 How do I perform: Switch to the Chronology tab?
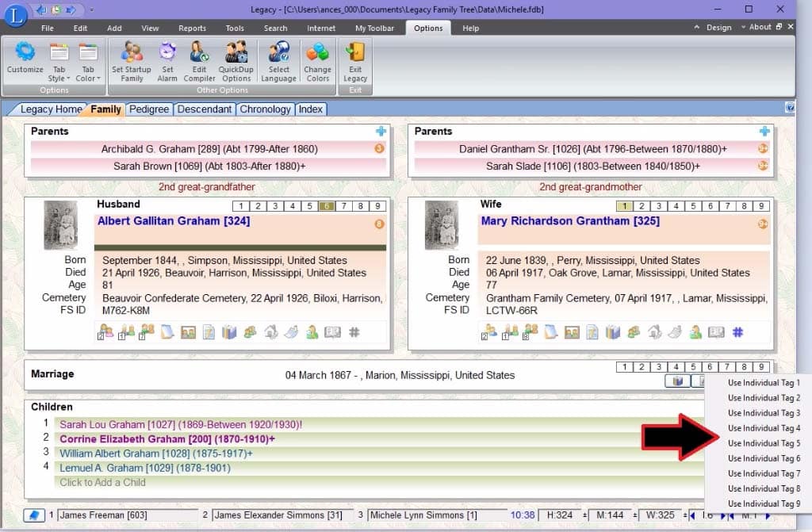[x=265, y=109]
